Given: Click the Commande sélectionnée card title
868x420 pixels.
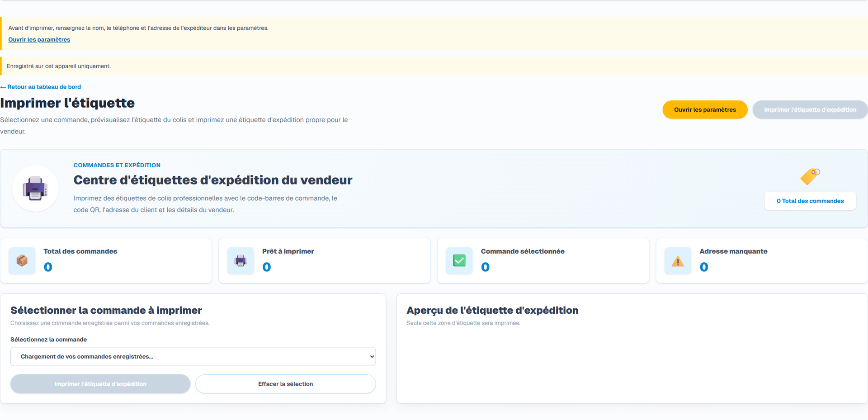Looking at the screenshot, I should click(523, 251).
